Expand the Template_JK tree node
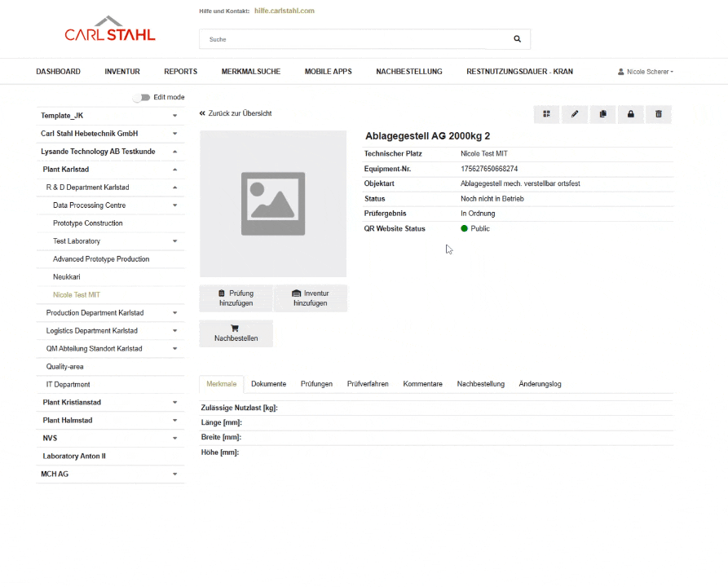Image resolution: width=728 pixels, height=587 pixels. tap(174, 116)
